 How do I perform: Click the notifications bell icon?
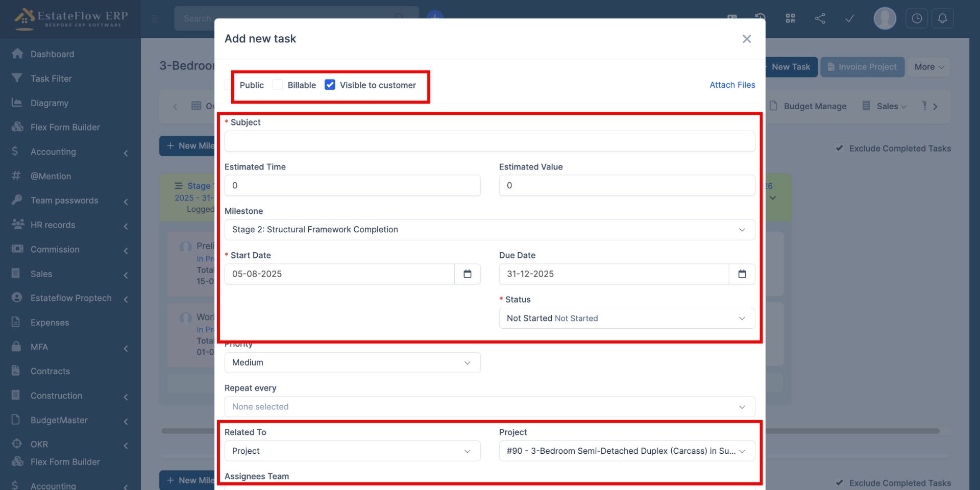click(942, 19)
